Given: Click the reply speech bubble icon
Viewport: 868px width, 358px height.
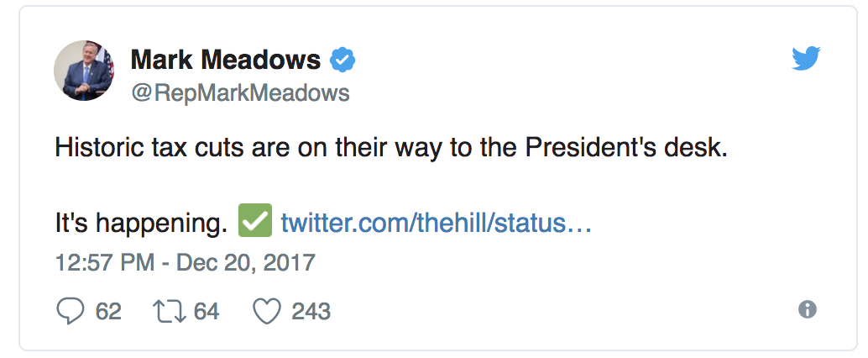Looking at the screenshot, I should coord(70,312).
